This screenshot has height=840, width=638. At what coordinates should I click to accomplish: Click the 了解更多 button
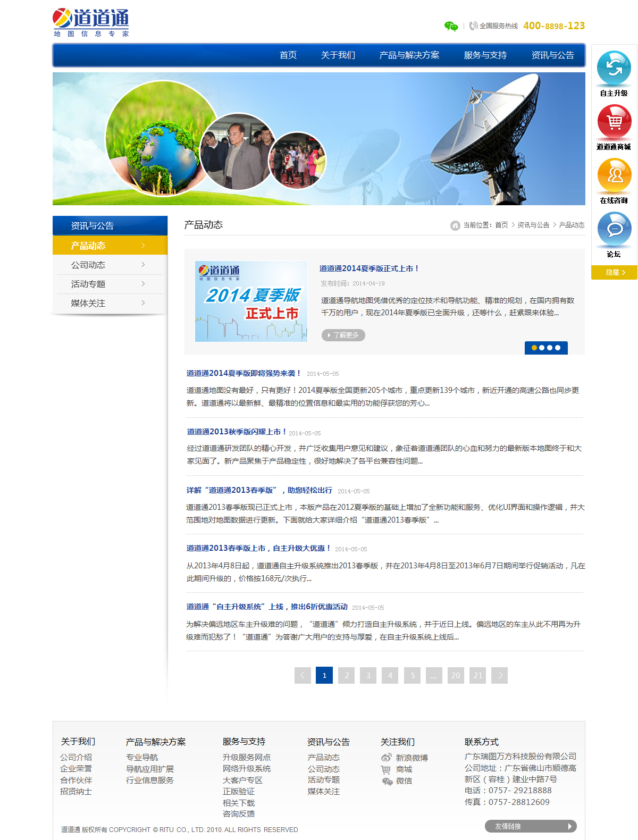click(343, 335)
